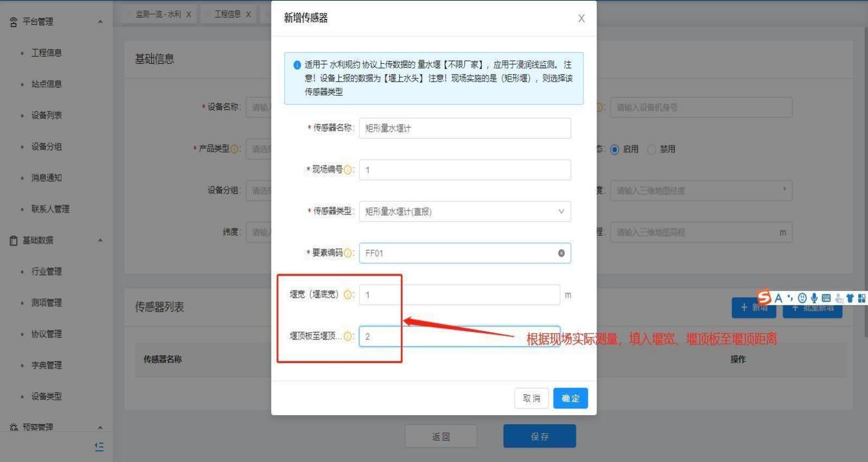
Task: Collapse the sidebar using the bottom-left toggle icon
Action: tap(99, 446)
